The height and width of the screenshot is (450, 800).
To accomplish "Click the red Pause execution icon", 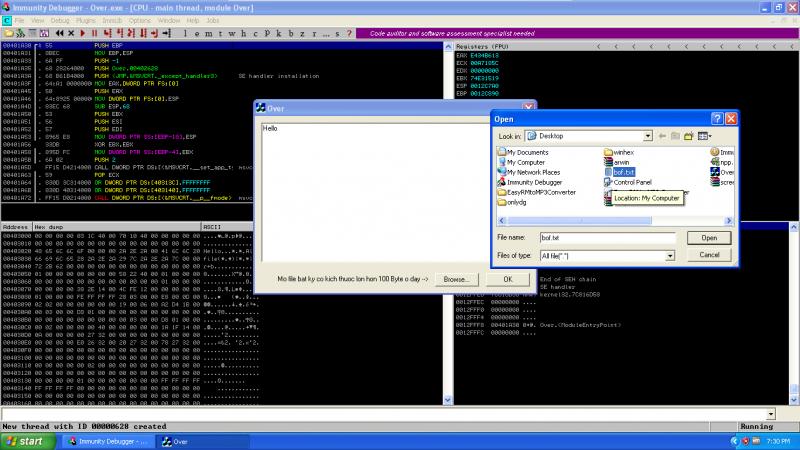I will pos(94,33).
